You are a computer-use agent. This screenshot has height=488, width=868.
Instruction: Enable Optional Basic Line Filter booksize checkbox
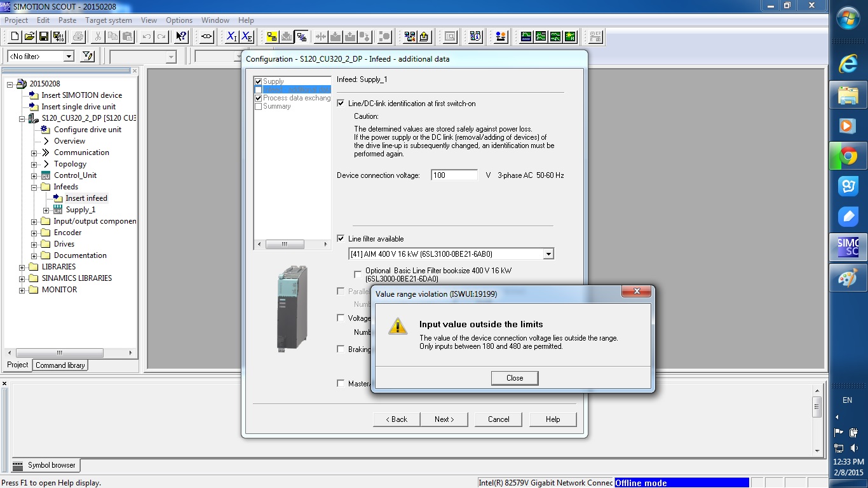click(x=358, y=274)
